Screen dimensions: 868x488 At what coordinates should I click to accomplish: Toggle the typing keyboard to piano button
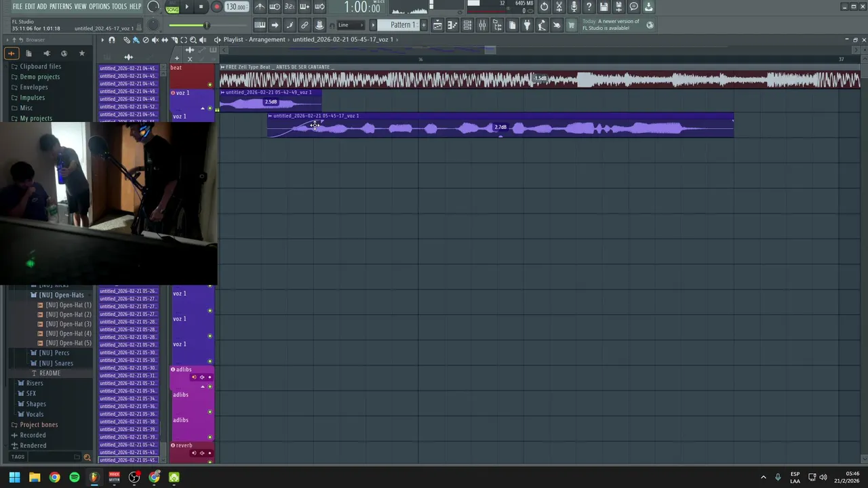[260, 25]
